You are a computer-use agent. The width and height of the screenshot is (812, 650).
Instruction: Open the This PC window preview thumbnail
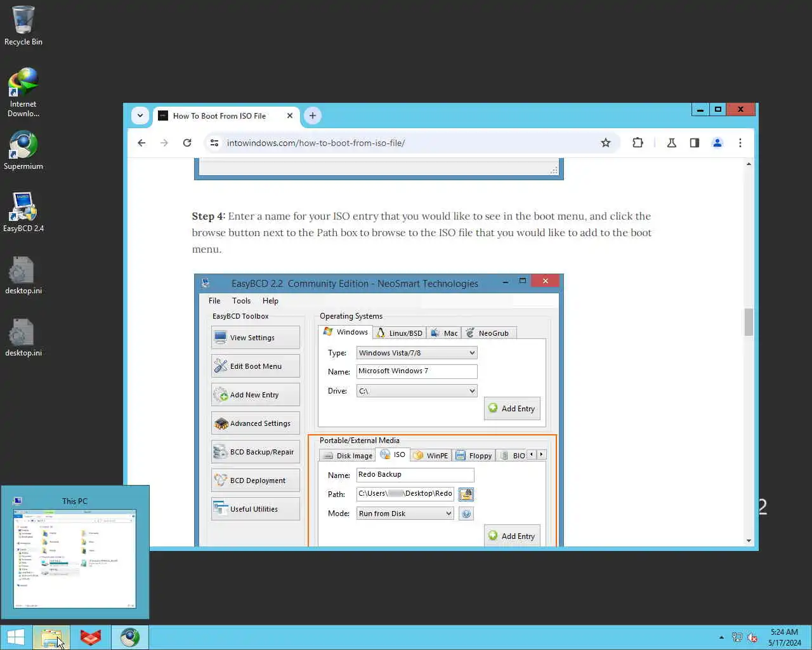coord(75,552)
